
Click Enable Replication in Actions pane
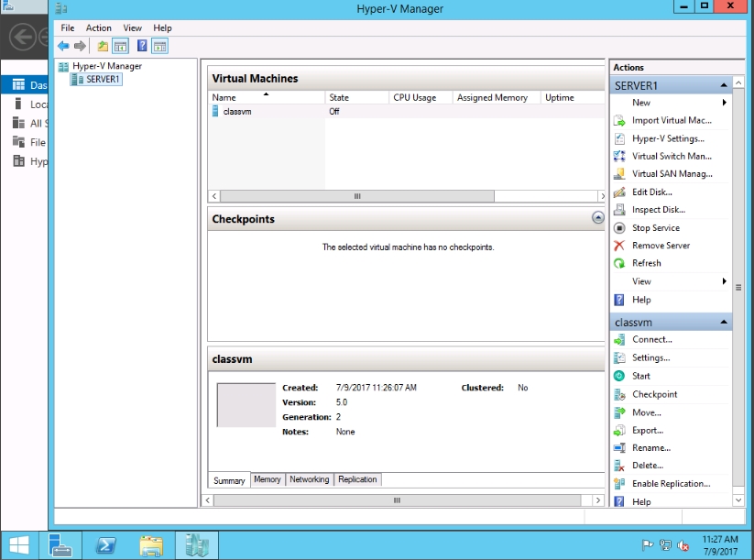671,483
